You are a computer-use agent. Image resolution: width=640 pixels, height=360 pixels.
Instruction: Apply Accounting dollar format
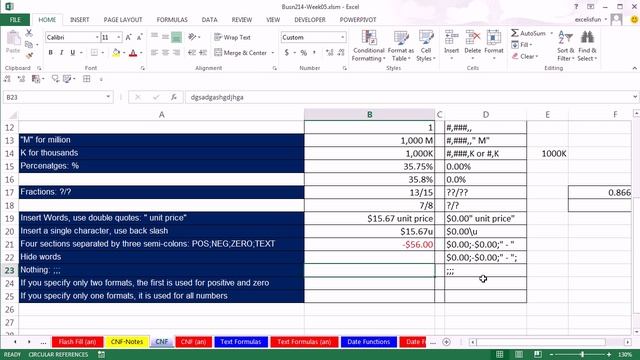(x=287, y=53)
